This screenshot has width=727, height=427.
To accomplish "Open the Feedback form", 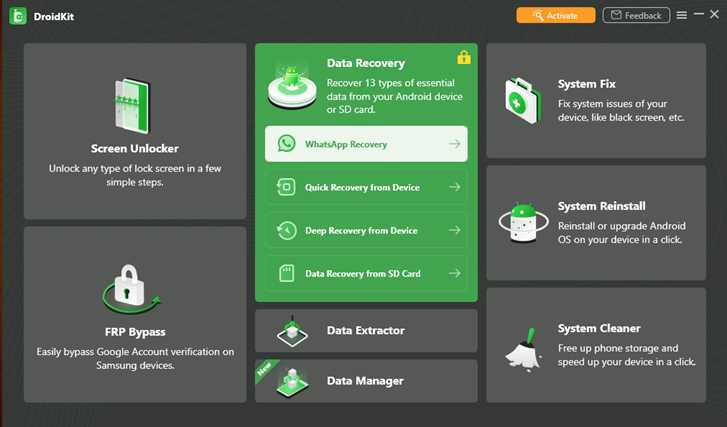I will (x=636, y=15).
